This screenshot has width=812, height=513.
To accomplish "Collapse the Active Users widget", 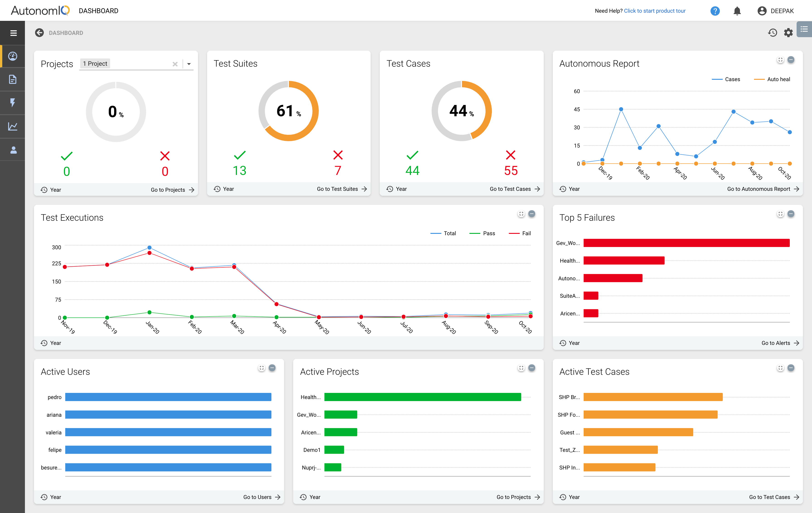I will coord(272,368).
